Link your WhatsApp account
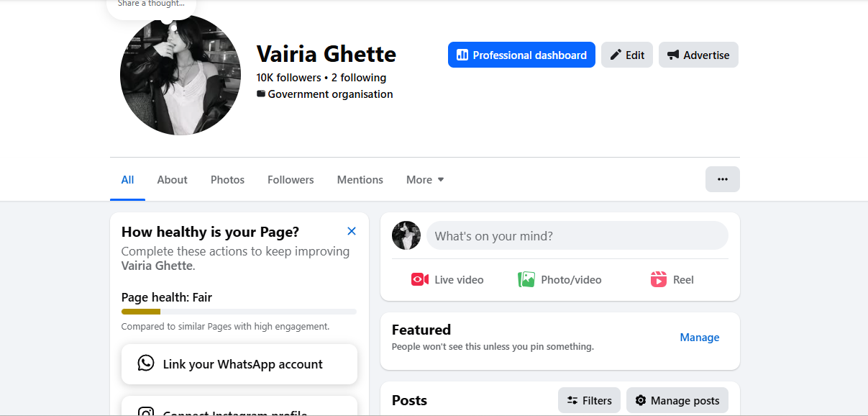The width and height of the screenshot is (868, 416). coord(239,364)
